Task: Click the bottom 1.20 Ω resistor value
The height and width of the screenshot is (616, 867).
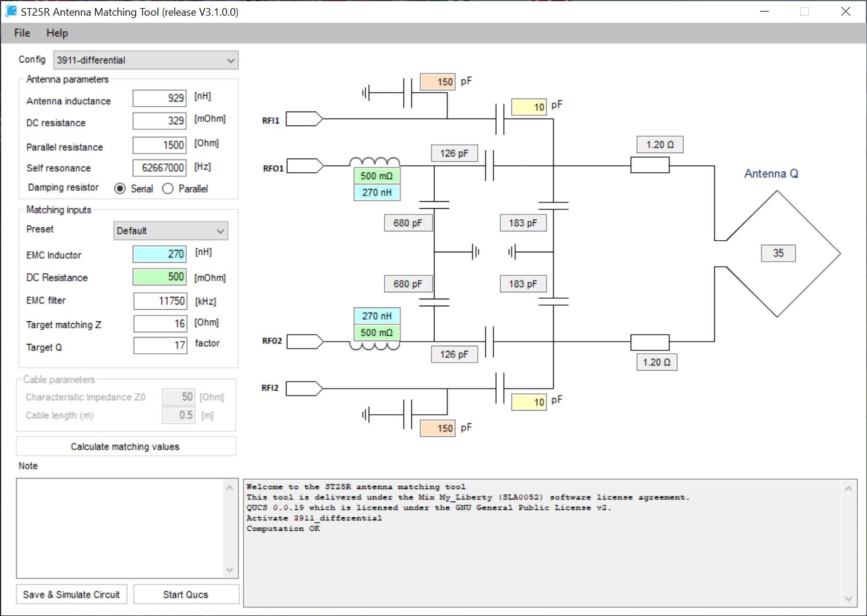Action: pyautogui.click(x=656, y=362)
